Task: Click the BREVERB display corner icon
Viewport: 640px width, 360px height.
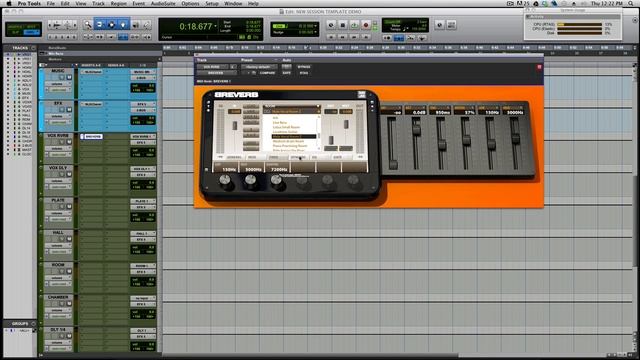Action: pos(362,95)
